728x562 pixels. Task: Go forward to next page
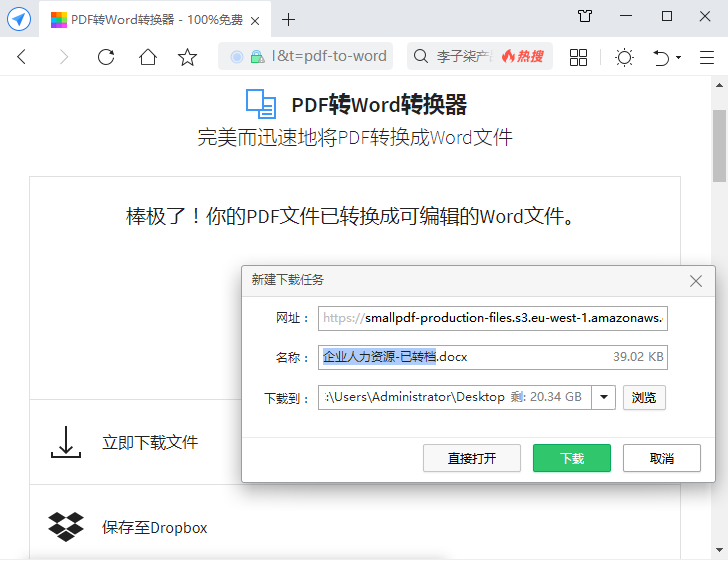[x=64, y=57]
